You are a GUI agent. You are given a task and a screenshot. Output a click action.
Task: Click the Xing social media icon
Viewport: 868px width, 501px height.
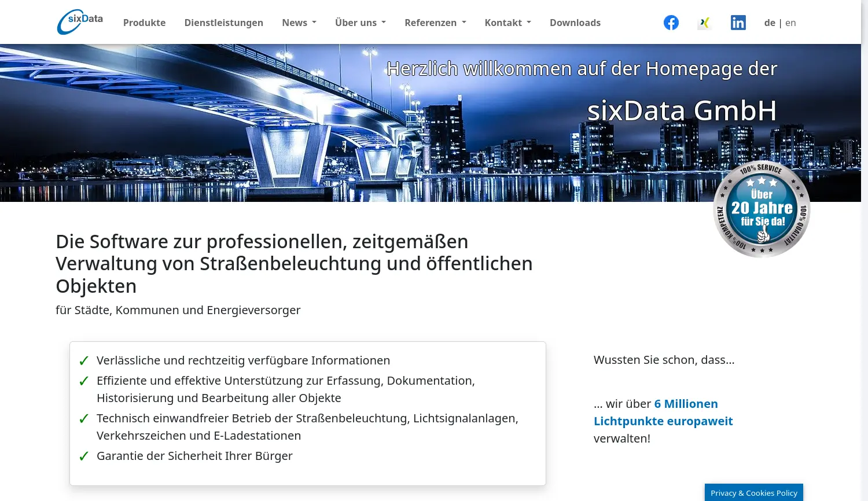pyautogui.click(x=704, y=22)
